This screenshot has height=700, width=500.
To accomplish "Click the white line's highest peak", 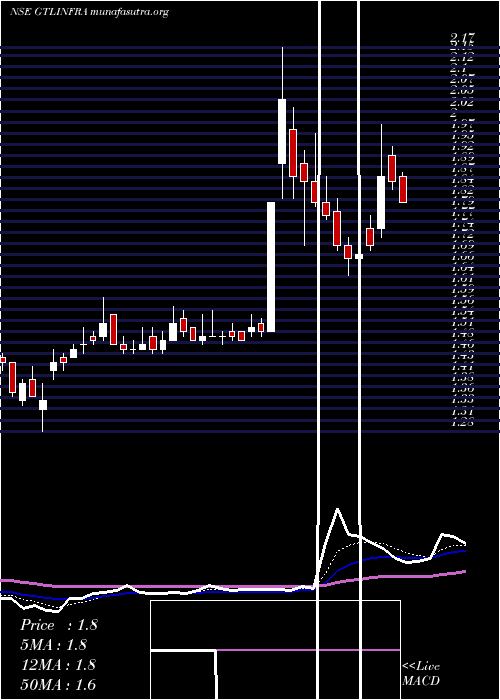I will point(337,509).
